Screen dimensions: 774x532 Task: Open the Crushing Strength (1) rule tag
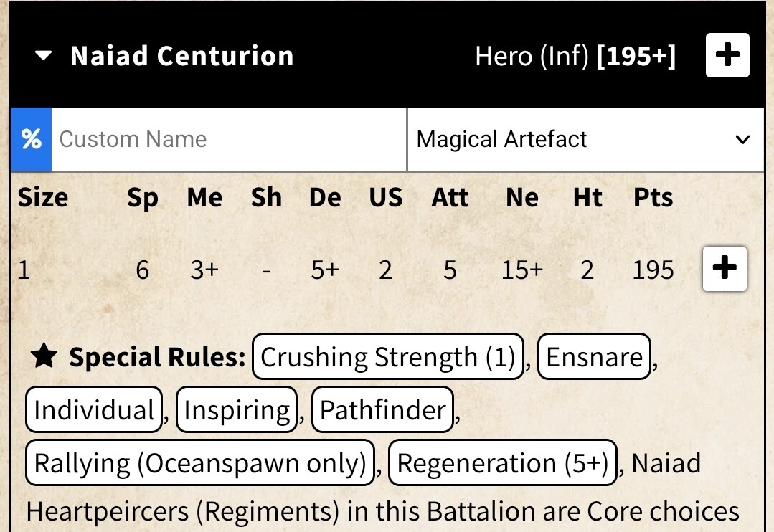click(388, 356)
